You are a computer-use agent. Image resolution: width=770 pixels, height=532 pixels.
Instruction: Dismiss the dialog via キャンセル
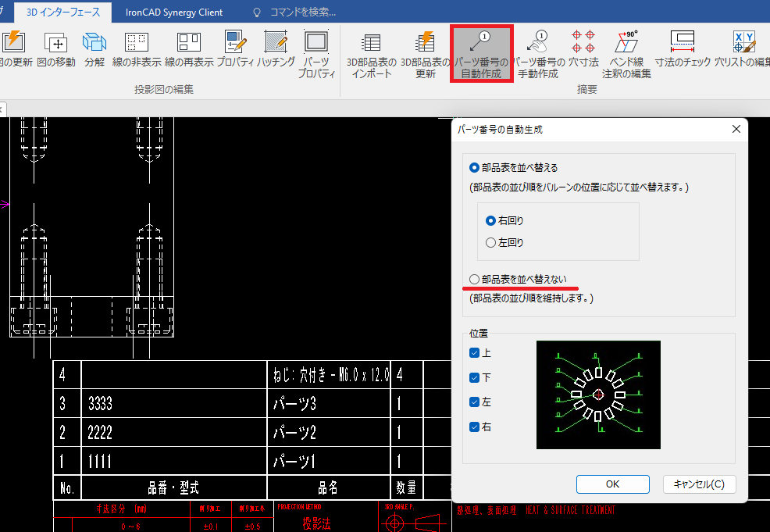coord(699,484)
